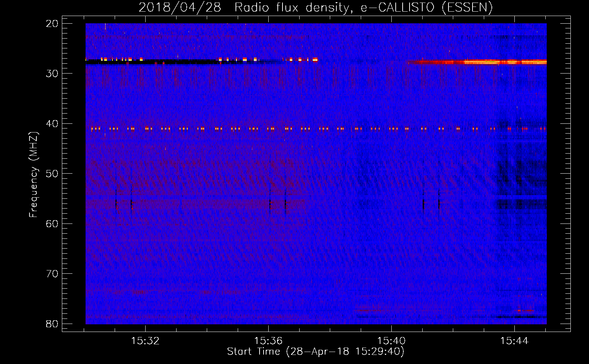Image resolution: width=589 pixels, height=364 pixels.
Task: Click the 70 frequency tick label
Action: click(x=52, y=274)
